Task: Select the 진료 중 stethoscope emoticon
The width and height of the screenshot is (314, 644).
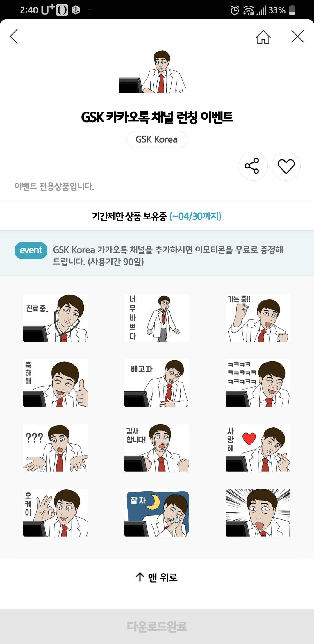Action: tap(56, 318)
